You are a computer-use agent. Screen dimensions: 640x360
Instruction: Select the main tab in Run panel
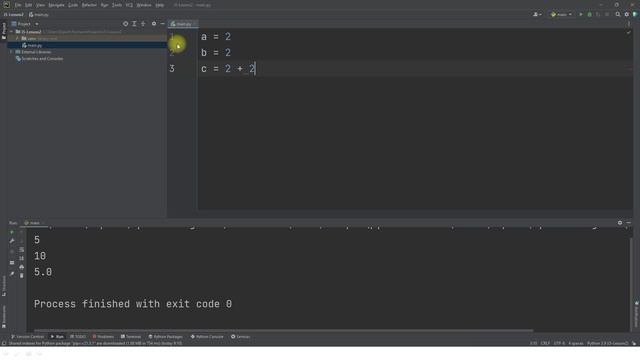click(34, 223)
